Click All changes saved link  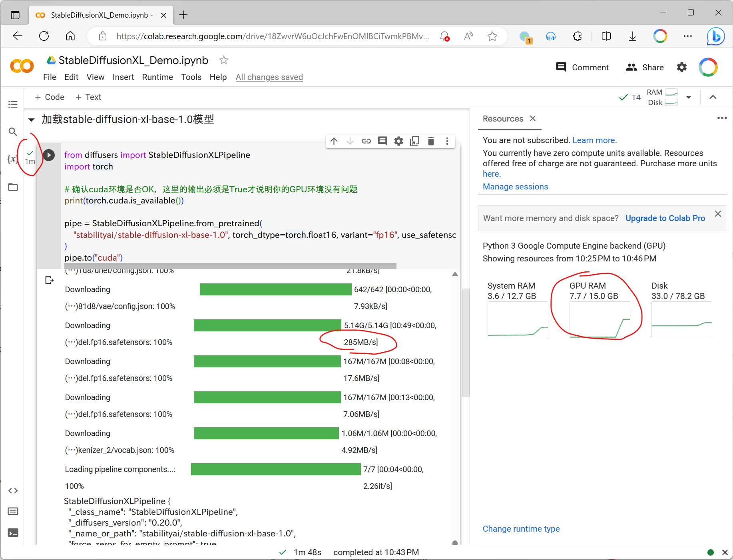pyautogui.click(x=269, y=77)
